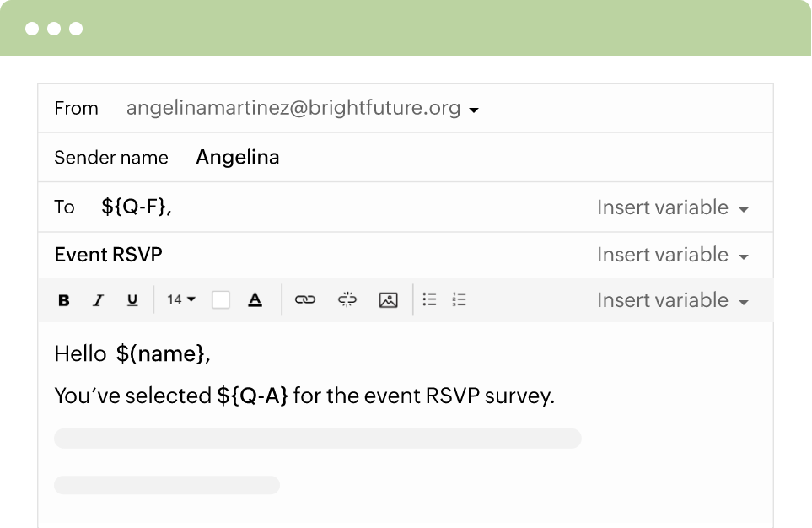
Task: Click the ${Q-A} variable in message body
Action: (x=252, y=396)
